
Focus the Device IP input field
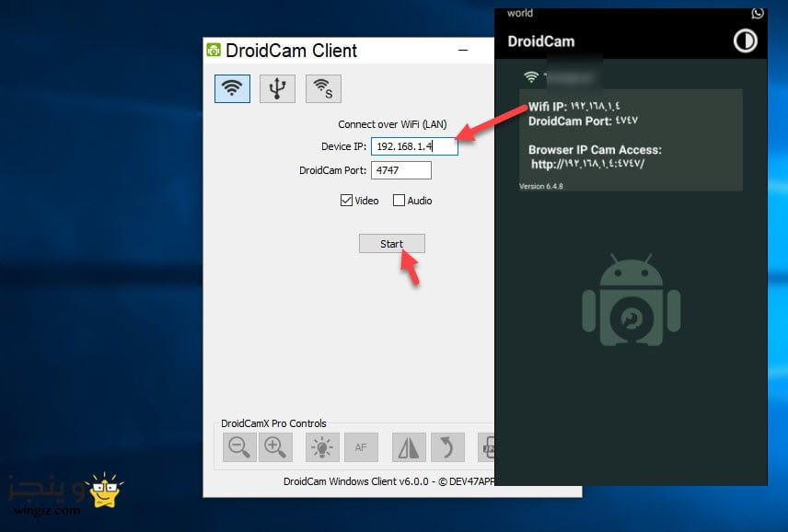click(414, 146)
